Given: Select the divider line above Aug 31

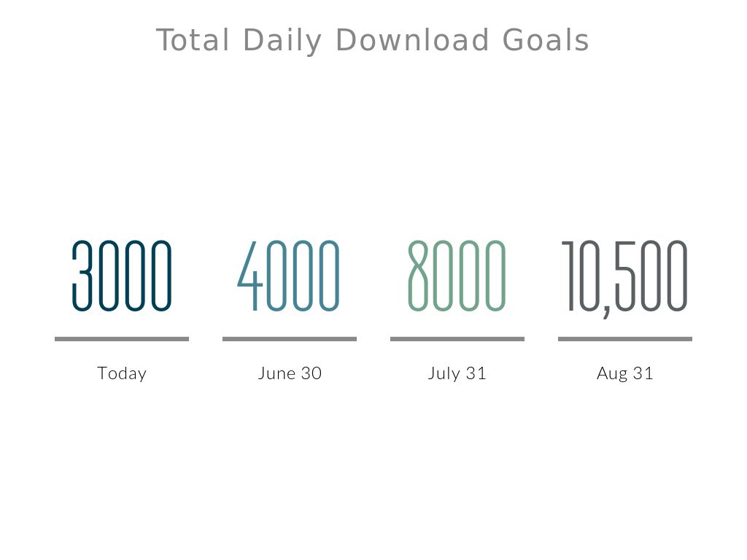Looking at the screenshot, I should click(x=625, y=339).
